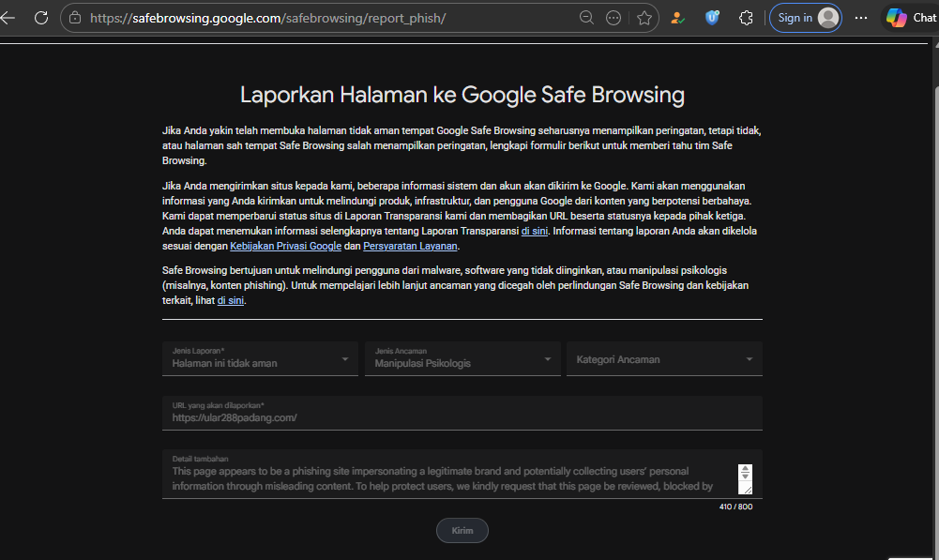Open the Kebijakan Privasi Google link
The height and width of the screenshot is (560, 939).
[x=286, y=246]
